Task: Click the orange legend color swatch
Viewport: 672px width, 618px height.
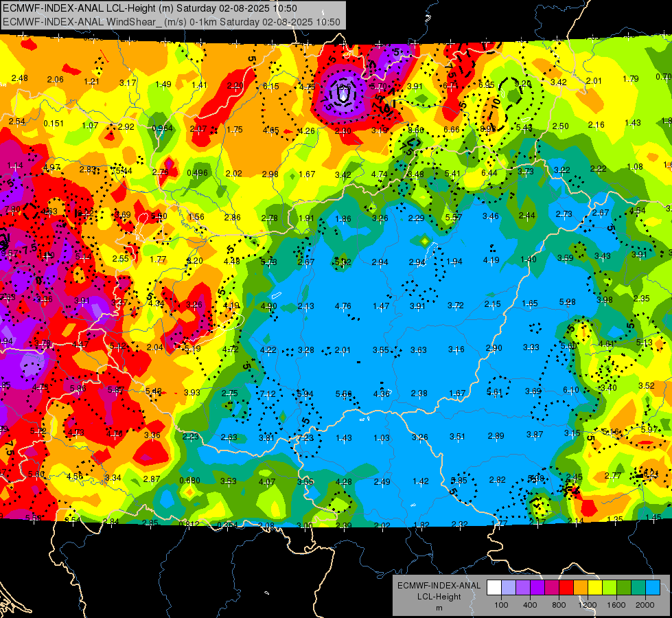Action: [581, 588]
